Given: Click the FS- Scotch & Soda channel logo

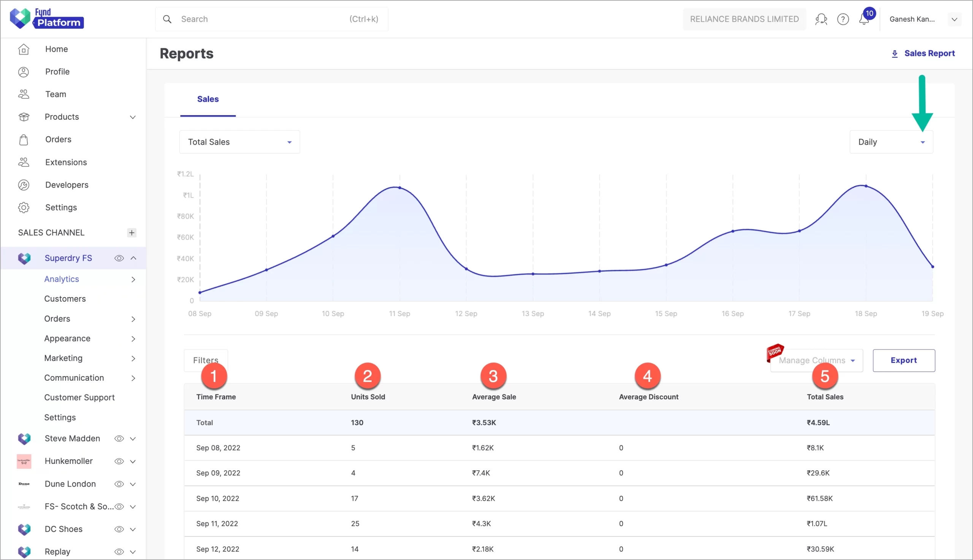Looking at the screenshot, I should [x=24, y=506].
